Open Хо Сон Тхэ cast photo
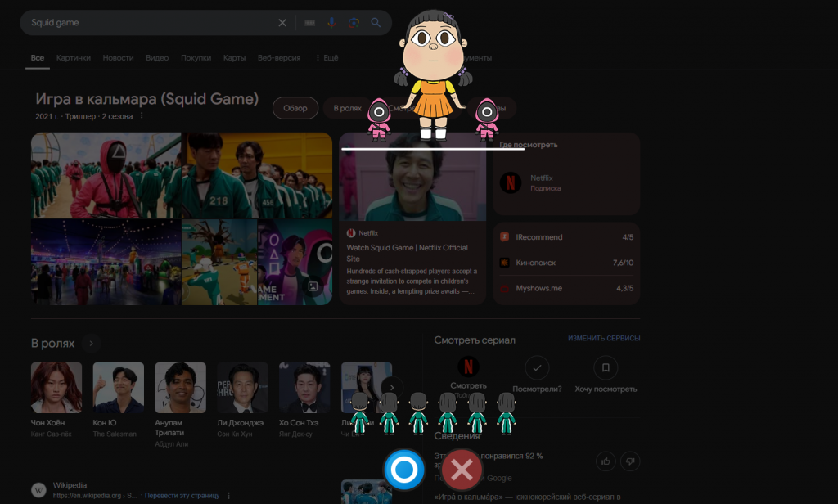The height and width of the screenshot is (504, 838). point(304,388)
